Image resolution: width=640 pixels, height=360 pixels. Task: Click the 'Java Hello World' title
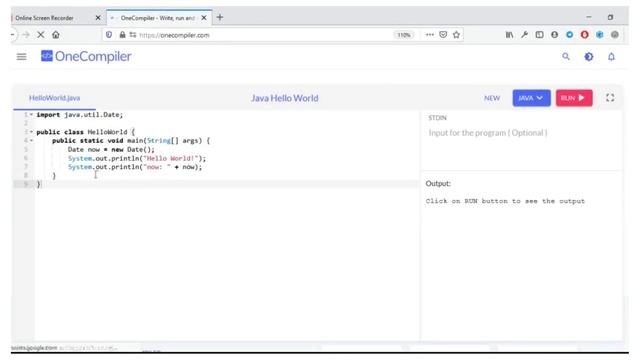click(x=284, y=98)
